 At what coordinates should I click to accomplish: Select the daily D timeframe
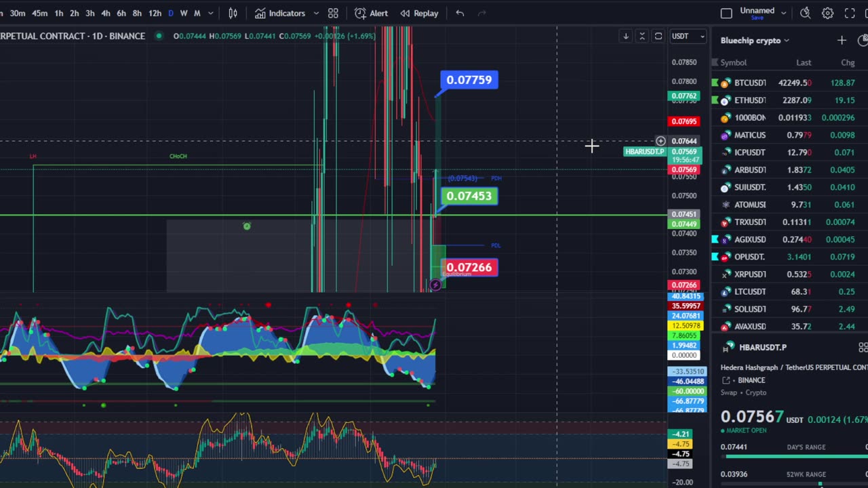coord(170,13)
